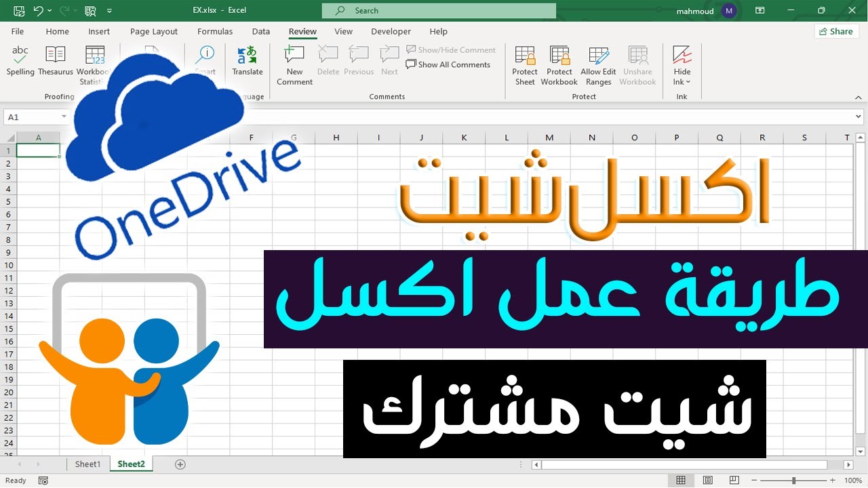
Task: Run the Spelling check
Action: click(x=20, y=61)
